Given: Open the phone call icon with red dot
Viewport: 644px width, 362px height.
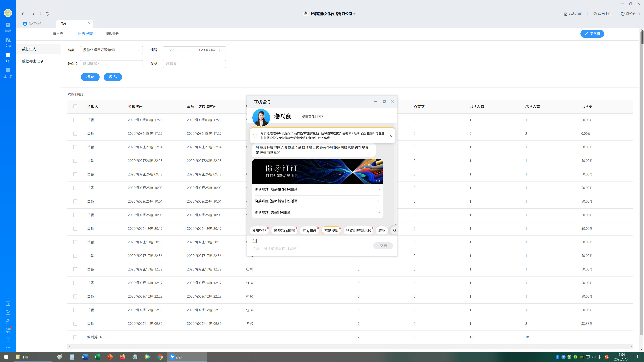Looking at the screenshot, I should click(8, 330).
